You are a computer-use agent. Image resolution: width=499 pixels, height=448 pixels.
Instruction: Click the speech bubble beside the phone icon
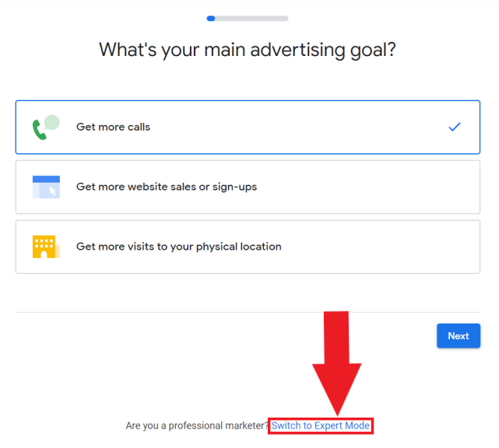(x=52, y=123)
